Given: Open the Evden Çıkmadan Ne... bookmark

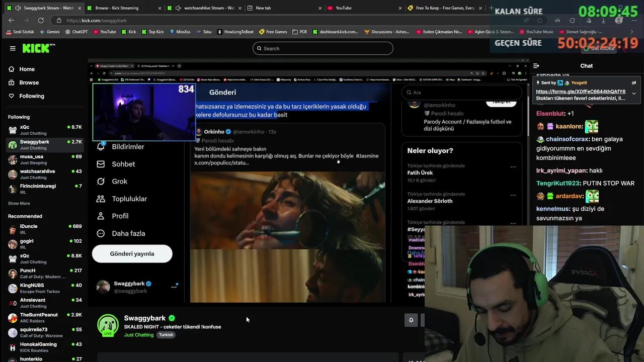Looking at the screenshot, I should pyautogui.click(x=439, y=32).
